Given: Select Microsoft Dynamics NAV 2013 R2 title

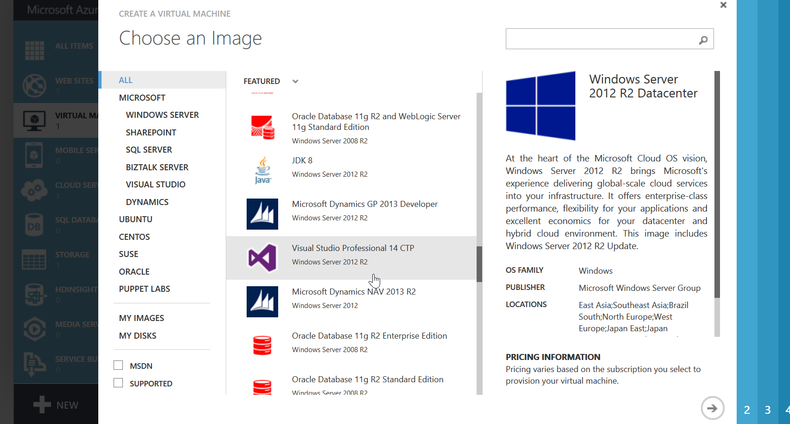Looking at the screenshot, I should (354, 292).
